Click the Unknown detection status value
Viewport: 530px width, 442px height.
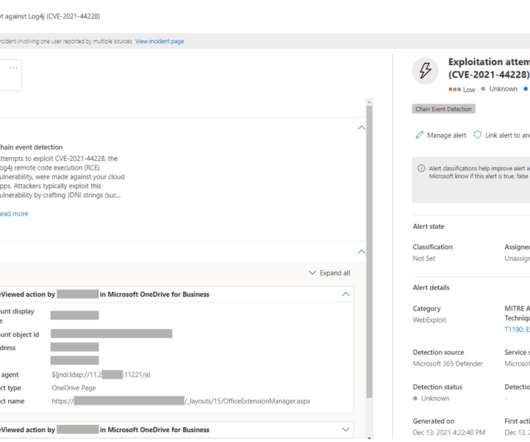[431, 398]
